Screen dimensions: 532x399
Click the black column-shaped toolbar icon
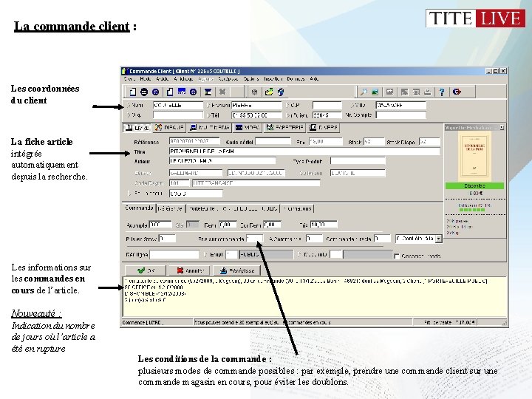[x=208, y=92]
